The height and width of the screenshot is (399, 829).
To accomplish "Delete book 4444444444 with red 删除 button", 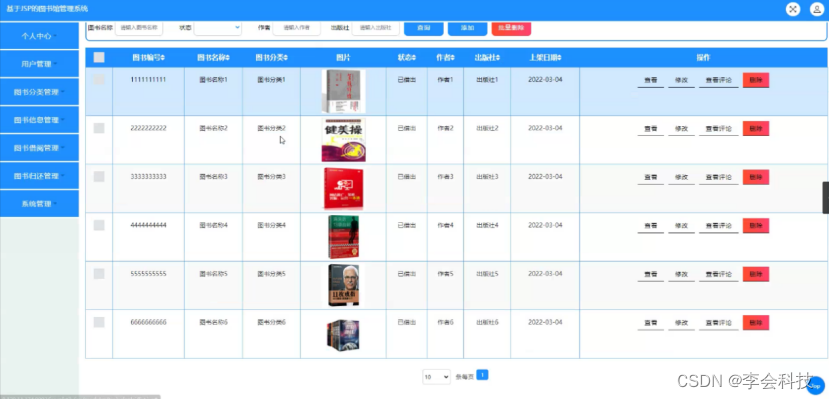I will 756,226.
